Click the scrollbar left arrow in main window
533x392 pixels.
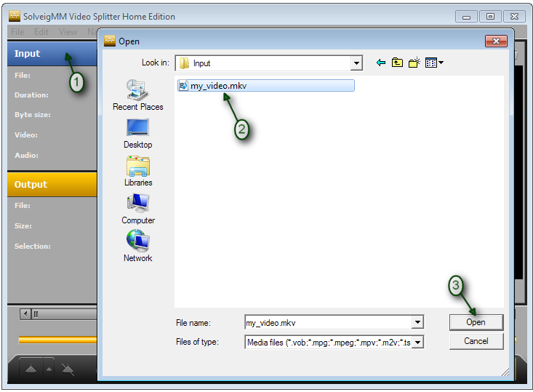pos(25,314)
